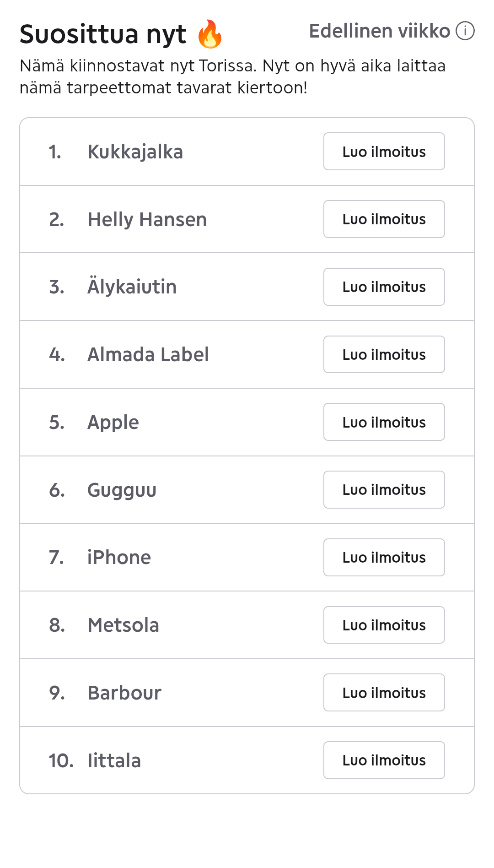Click the info icon beside Edellinen viikko
Screen dimensions: 494x868
click(x=465, y=31)
